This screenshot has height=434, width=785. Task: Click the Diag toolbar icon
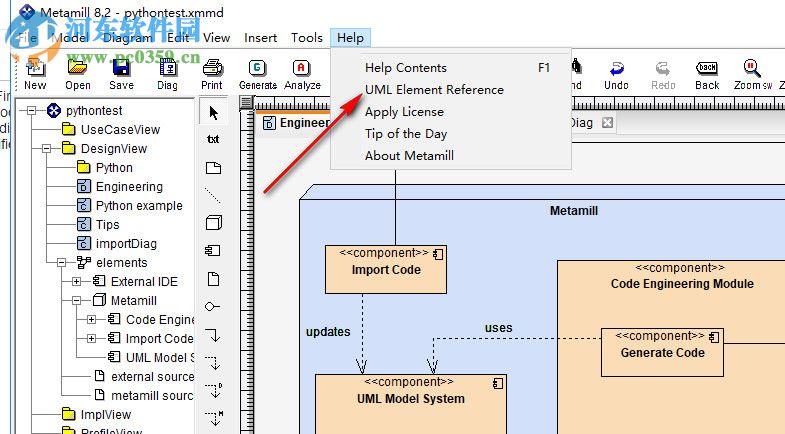168,67
